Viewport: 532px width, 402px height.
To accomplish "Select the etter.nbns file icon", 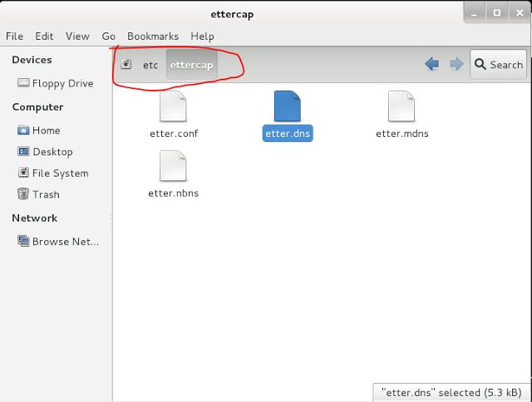I will coord(173,166).
